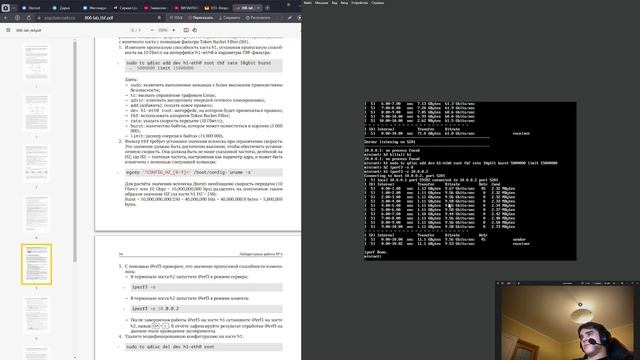Viewport: 640px width, 360px height.
Task: Click the PDF zoom percentage field
Action: (162, 30)
